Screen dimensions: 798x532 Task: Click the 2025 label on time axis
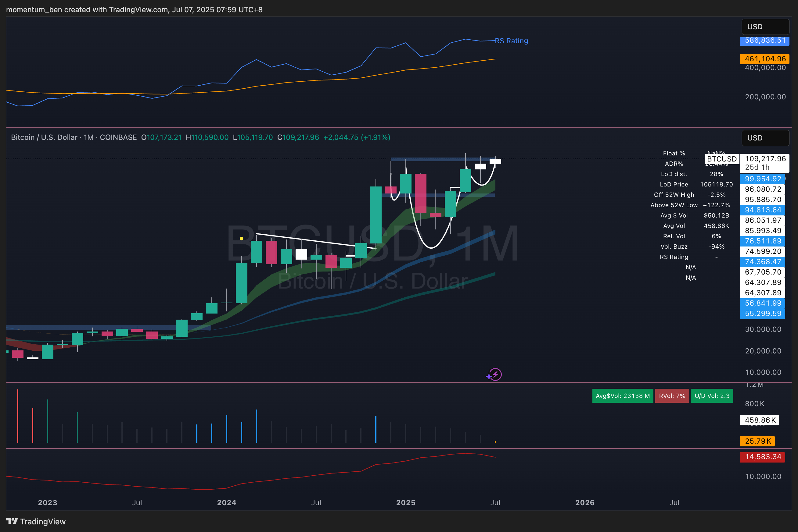[x=405, y=502]
